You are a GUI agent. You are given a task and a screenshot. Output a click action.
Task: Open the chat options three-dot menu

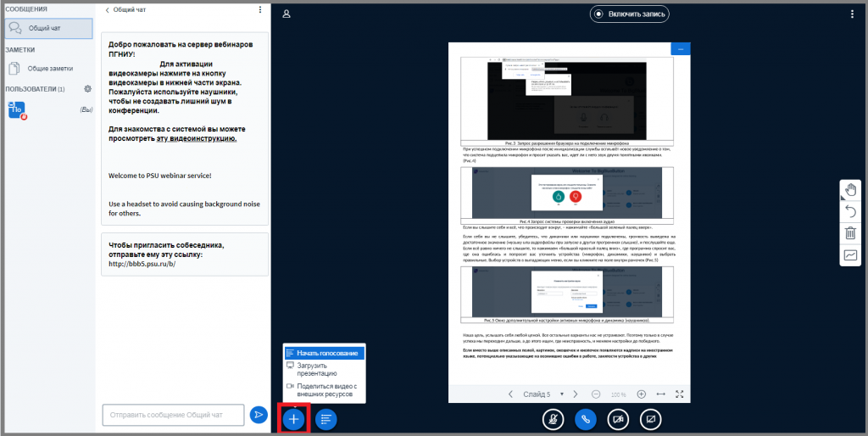(x=259, y=10)
